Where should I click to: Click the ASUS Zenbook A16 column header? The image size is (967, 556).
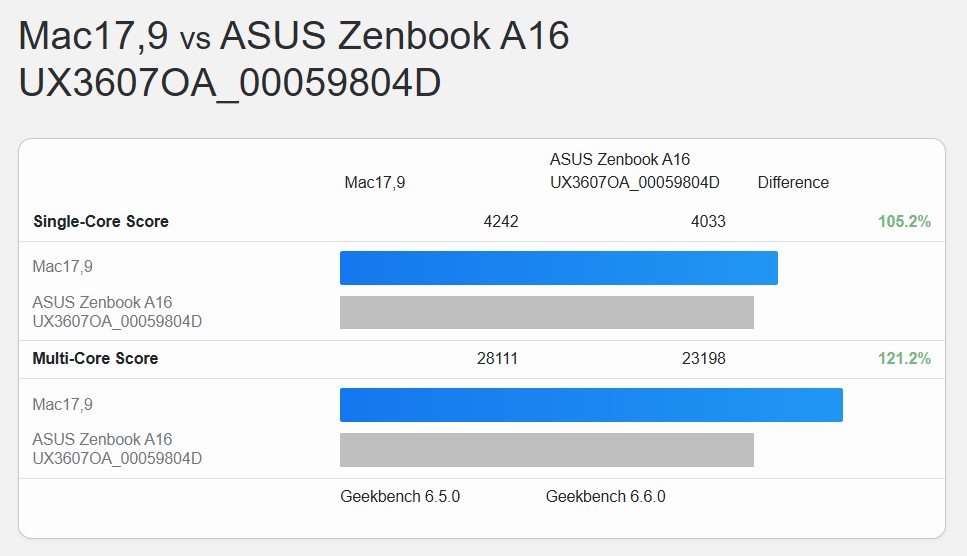(634, 171)
